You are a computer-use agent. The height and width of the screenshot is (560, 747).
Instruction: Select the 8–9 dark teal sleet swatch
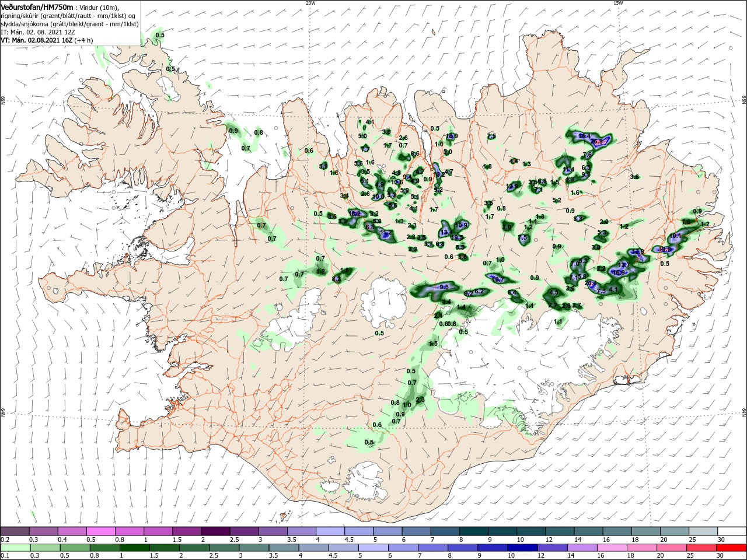tap(473, 531)
